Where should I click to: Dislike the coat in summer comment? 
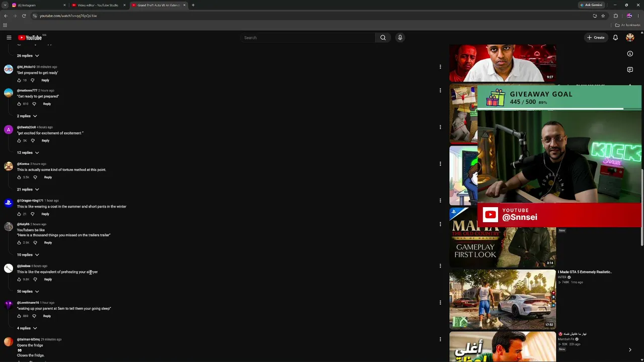pyautogui.click(x=33, y=214)
